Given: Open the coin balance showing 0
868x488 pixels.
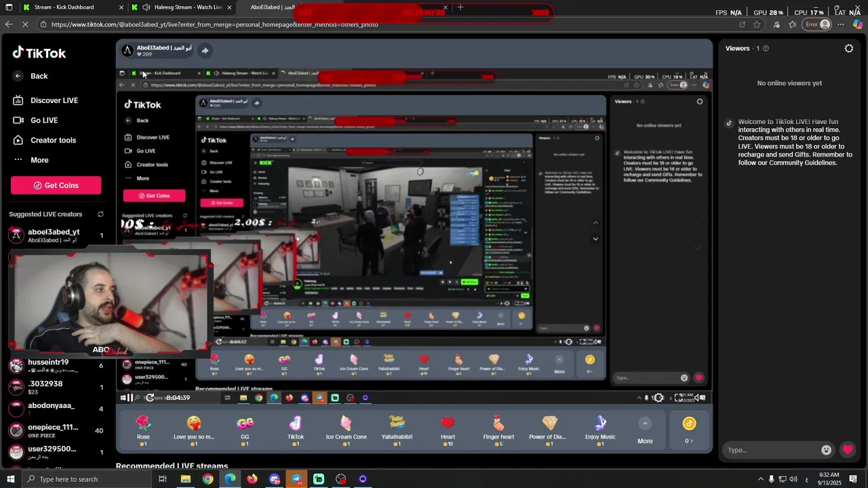Looking at the screenshot, I should [689, 430].
